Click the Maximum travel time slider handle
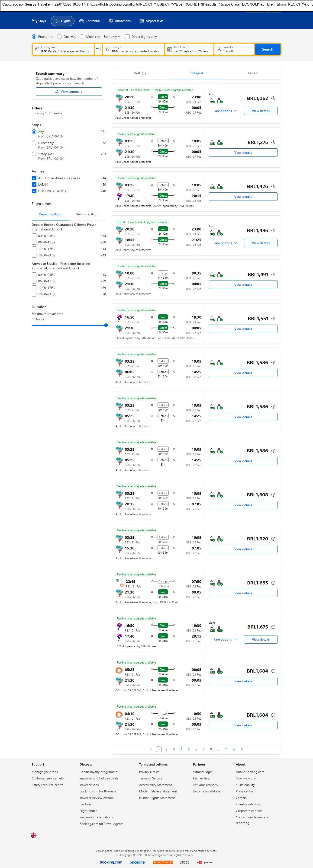Viewport: 313px width, 868px height. pyautogui.click(x=106, y=325)
